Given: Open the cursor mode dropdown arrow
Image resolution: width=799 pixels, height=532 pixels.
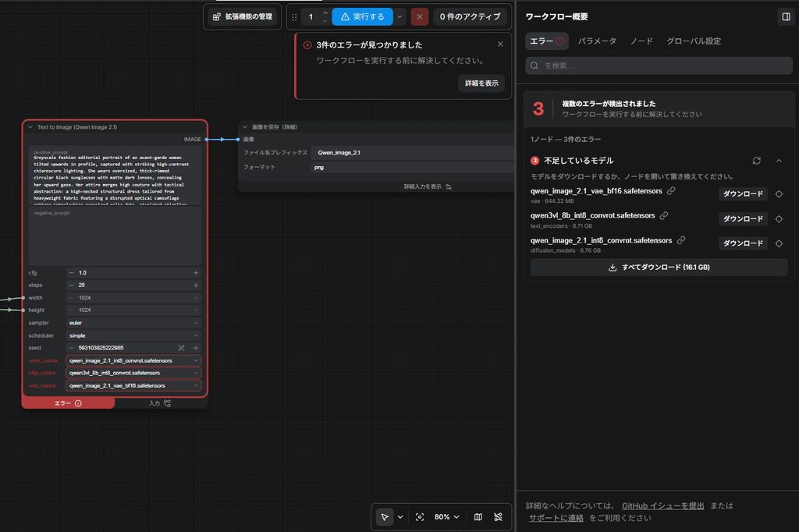Looking at the screenshot, I should click(x=400, y=516).
